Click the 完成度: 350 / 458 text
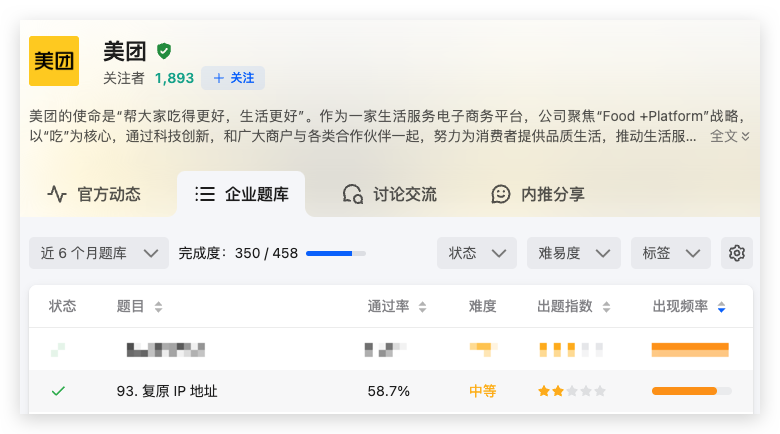Viewport: 780px width, 434px height. (238, 253)
